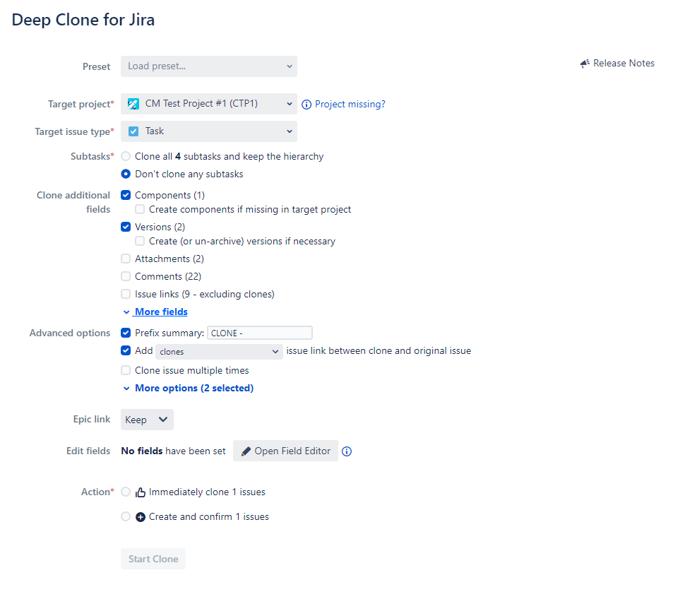The height and width of the screenshot is (616, 673).
Task: Click the info icon next to Project missing
Action: [306, 104]
